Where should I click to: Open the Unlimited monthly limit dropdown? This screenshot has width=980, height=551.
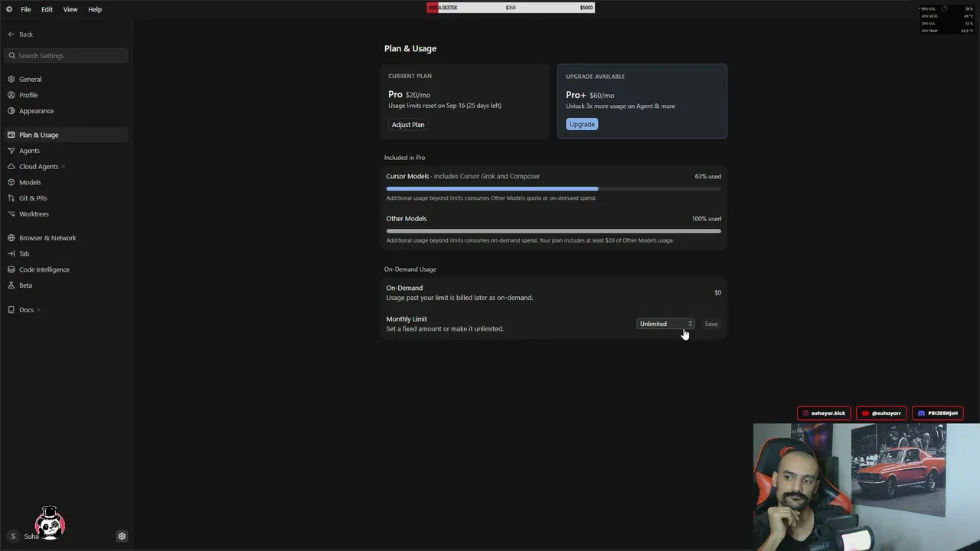665,324
